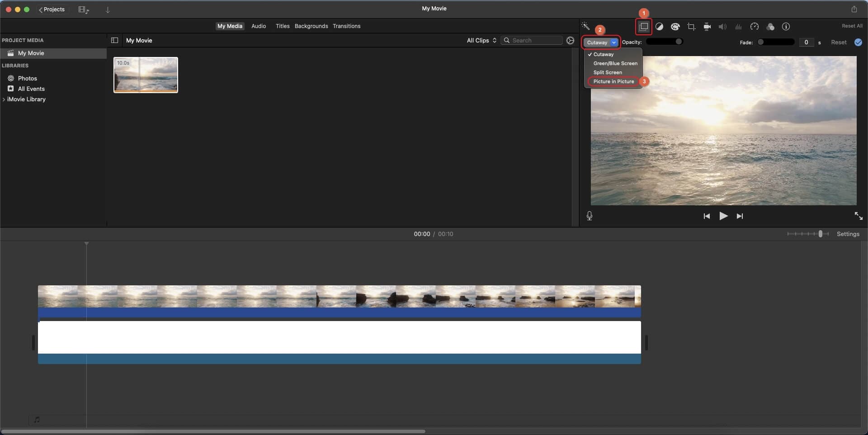Click the 00:00 current timecode text
Viewport: 868px width, 435px height.
click(422, 234)
